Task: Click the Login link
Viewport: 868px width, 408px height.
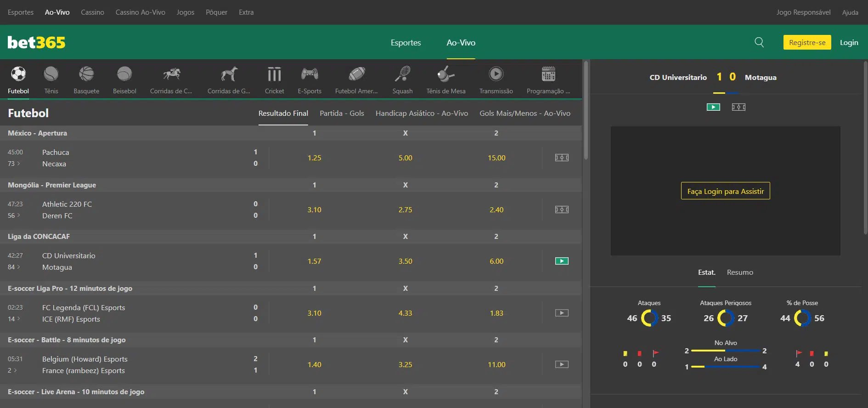Action: point(849,42)
